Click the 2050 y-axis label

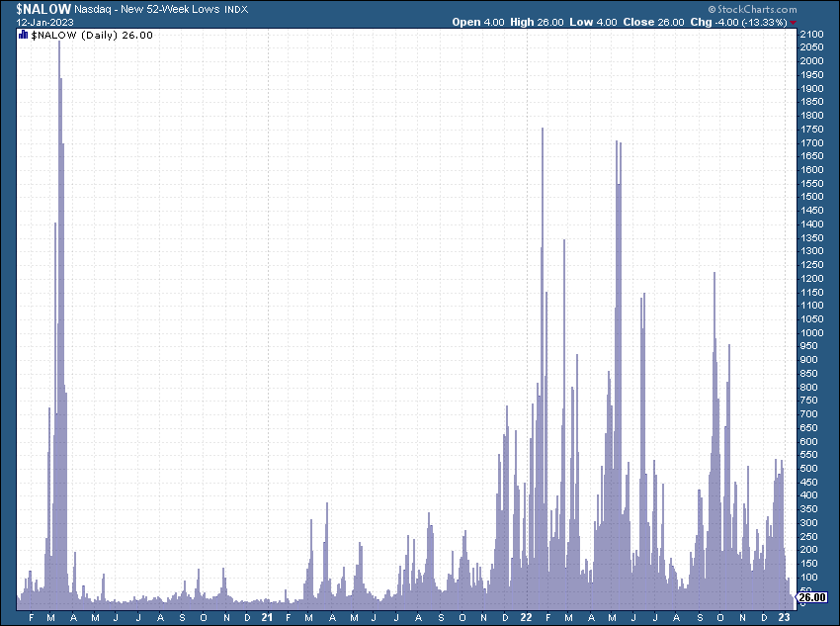(811, 47)
